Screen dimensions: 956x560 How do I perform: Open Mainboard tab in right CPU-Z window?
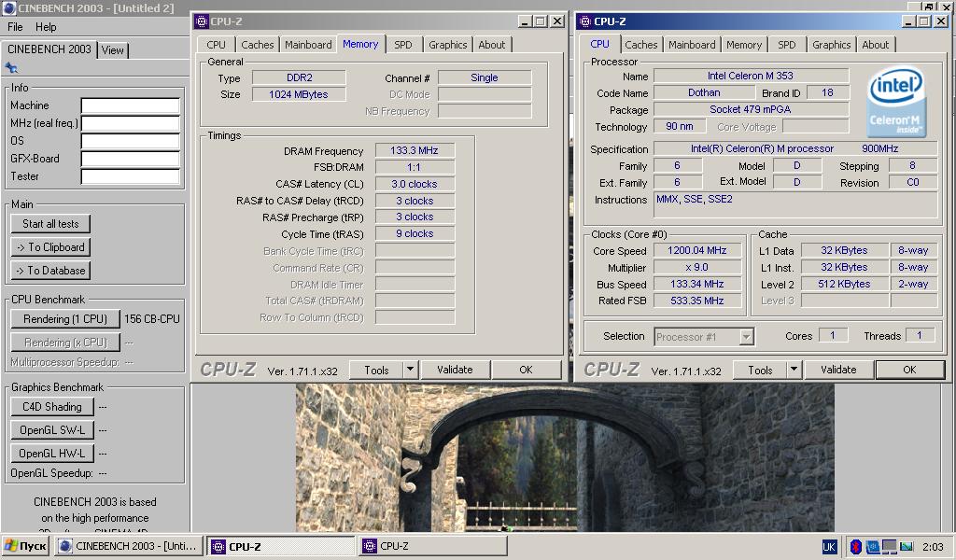692,45
